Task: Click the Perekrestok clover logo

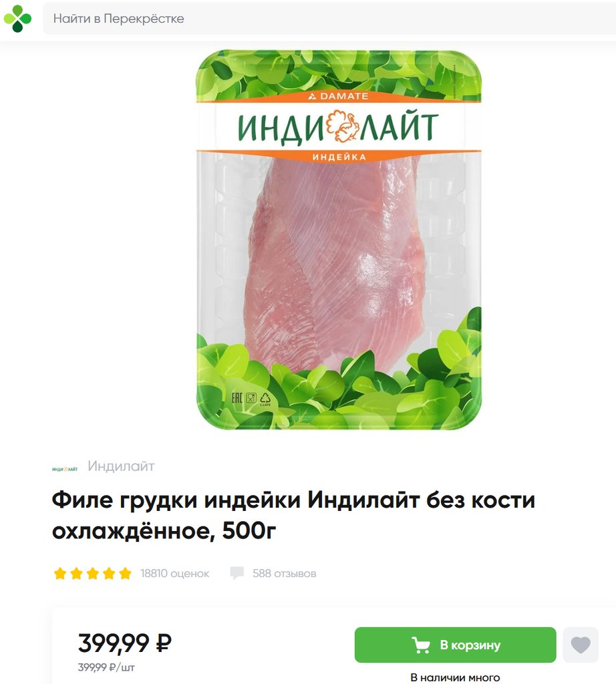Action: [x=17, y=19]
